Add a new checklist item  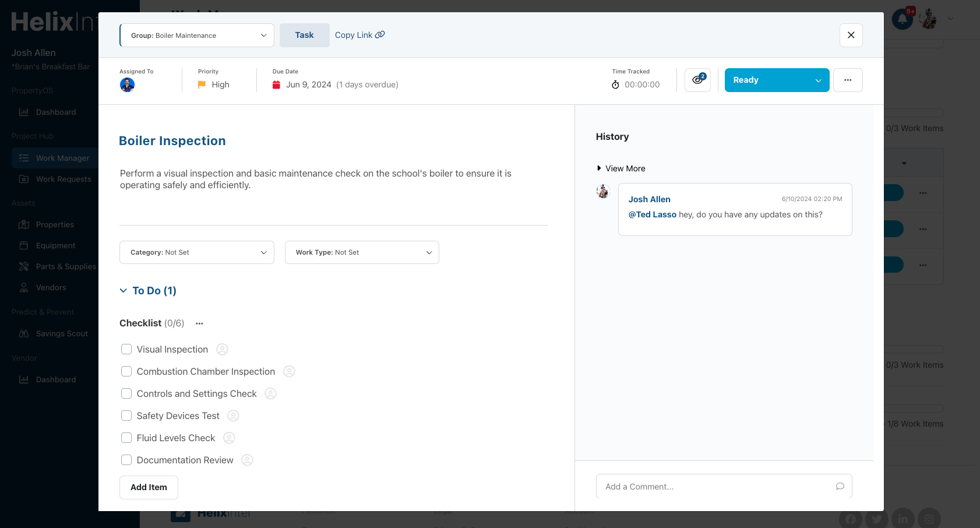click(x=149, y=487)
